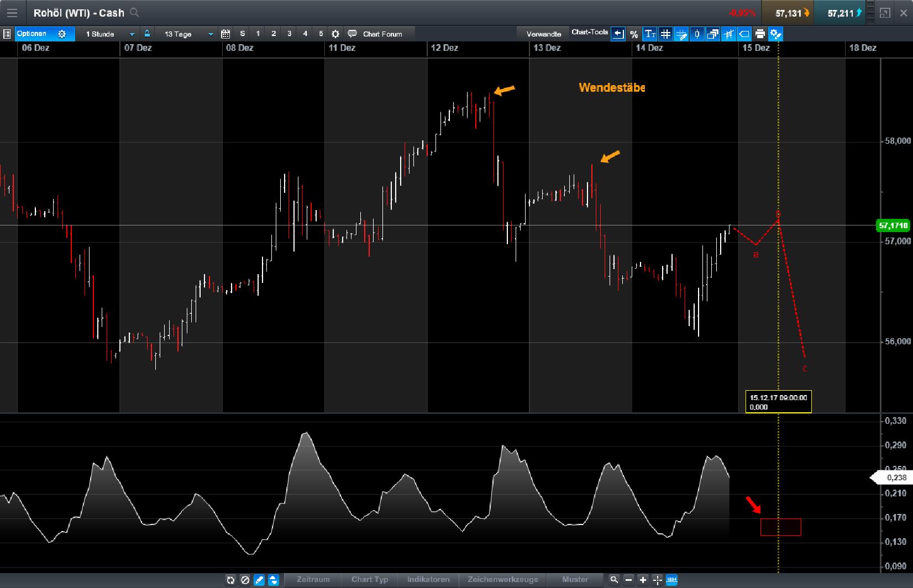Open the percentage scale icon
Image resolution: width=913 pixels, height=588 pixels.
click(634, 34)
